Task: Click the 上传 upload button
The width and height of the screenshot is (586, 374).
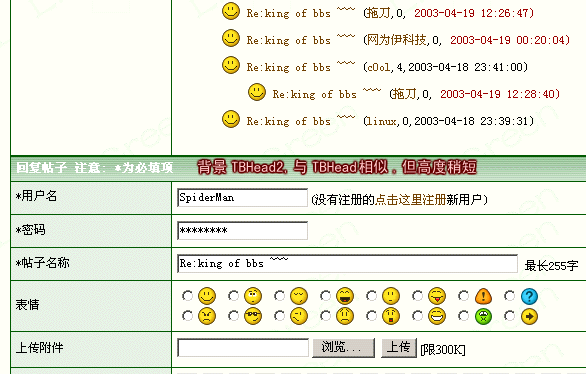Action: click(399, 348)
